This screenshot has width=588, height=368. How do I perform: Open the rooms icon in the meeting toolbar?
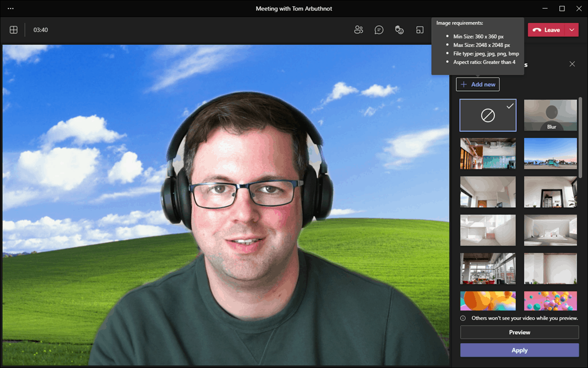pos(420,30)
